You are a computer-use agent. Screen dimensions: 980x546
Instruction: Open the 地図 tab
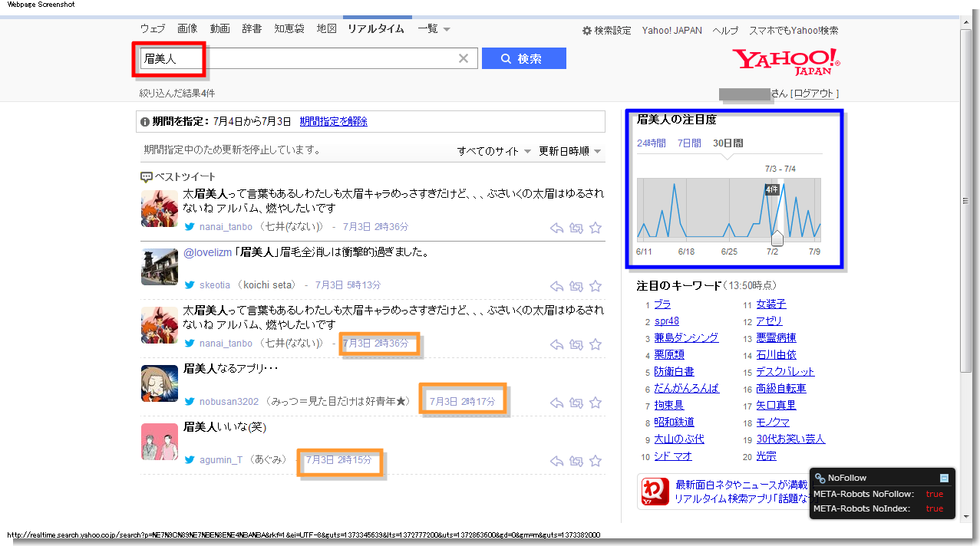click(x=327, y=29)
